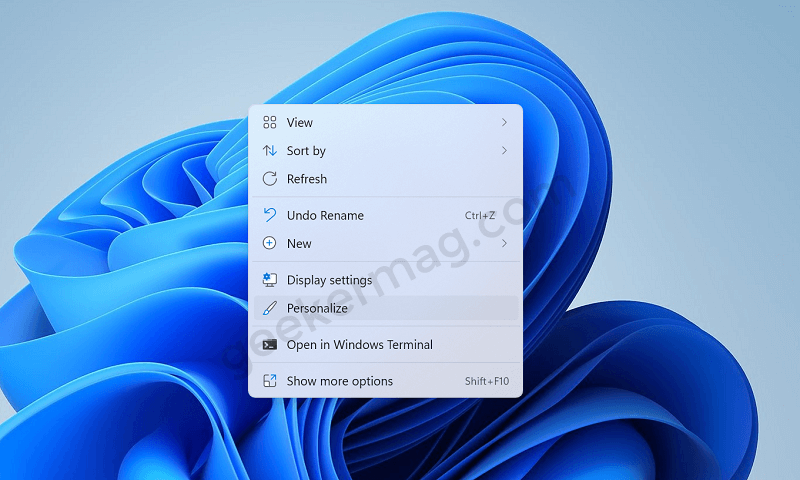
Task: Open the View submenu entry
Action: pos(385,122)
